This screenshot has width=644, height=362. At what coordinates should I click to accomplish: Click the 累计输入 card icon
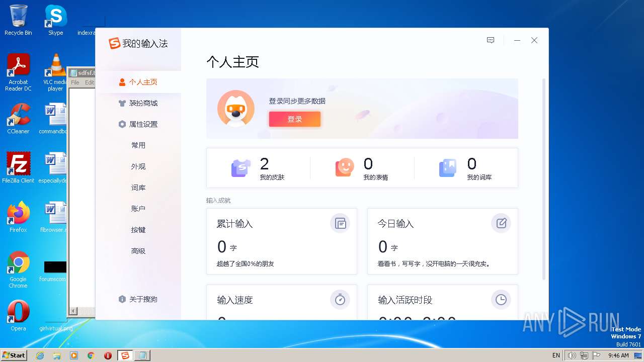(x=340, y=223)
